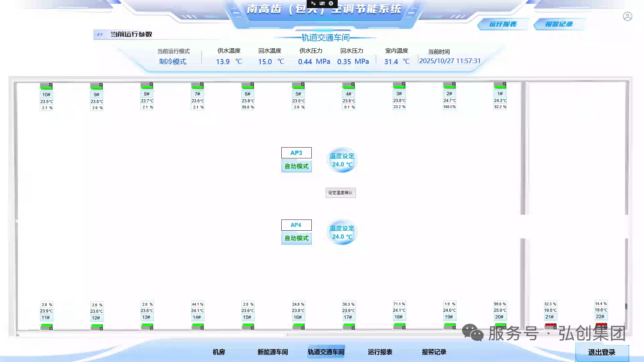This screenshot has height=362, width=644.
Task: Switch to the 新能源车间 tab
Action: coord(273,352)
